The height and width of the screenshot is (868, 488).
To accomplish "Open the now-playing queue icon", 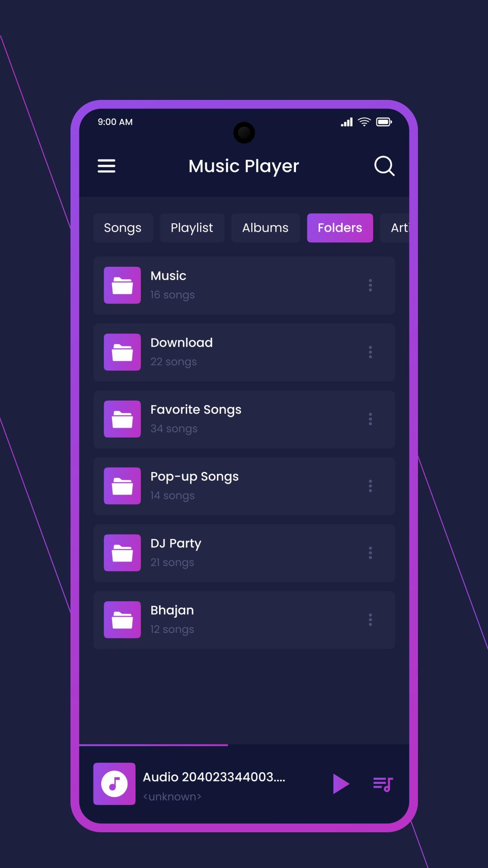I will coord(383,784).
